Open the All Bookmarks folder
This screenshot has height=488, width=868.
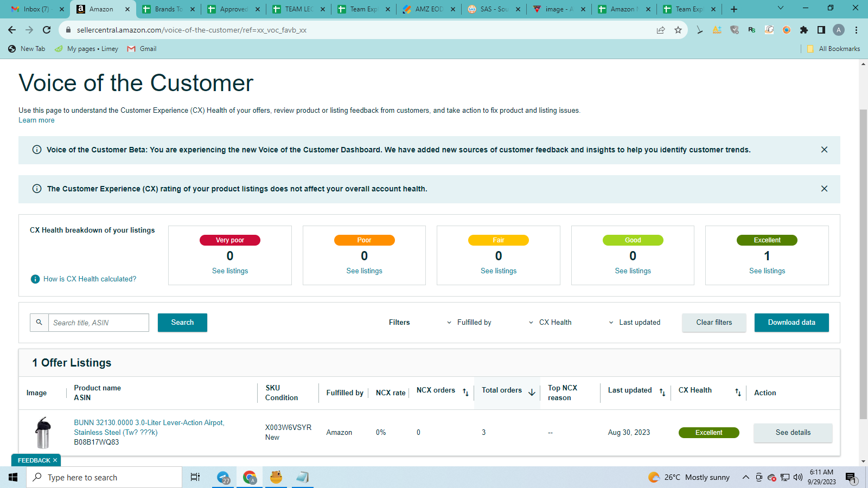pos(833,49)
